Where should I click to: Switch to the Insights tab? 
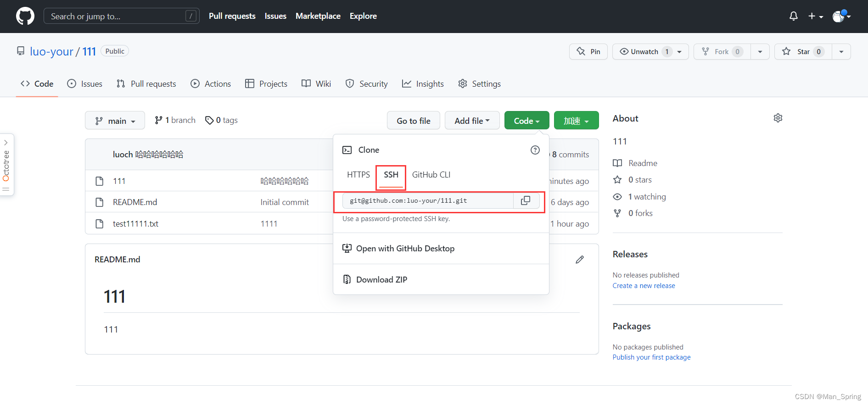tap(423, 83)
